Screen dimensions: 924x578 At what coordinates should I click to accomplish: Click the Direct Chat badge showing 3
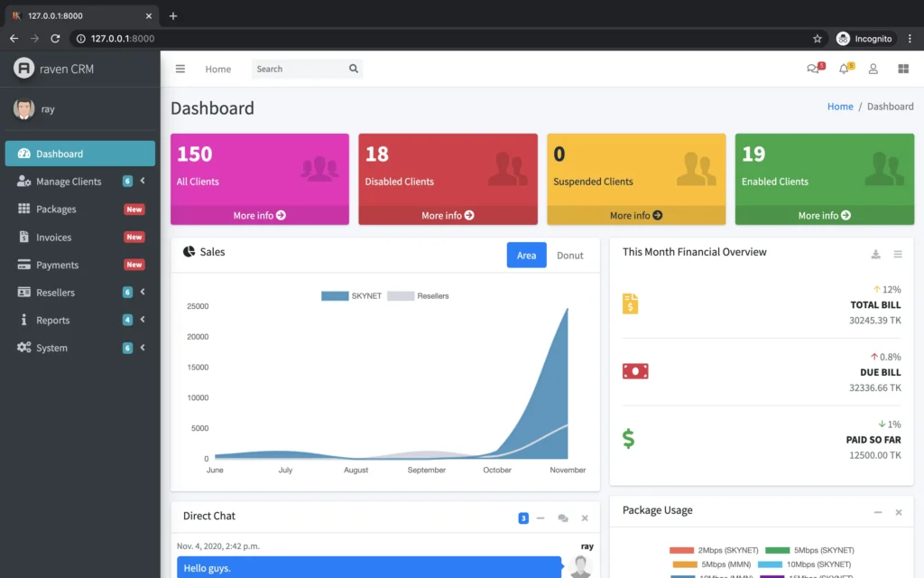click(x=523, y=517)
